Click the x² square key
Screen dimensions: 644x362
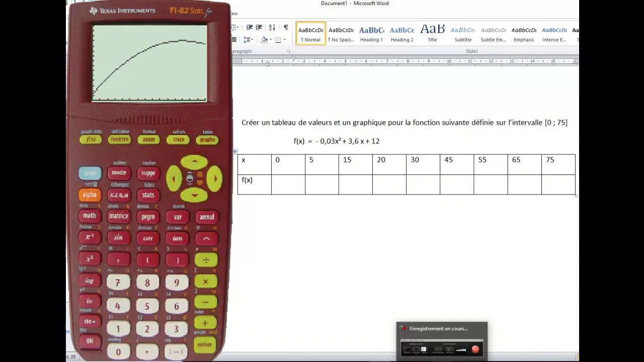(90, 259)
